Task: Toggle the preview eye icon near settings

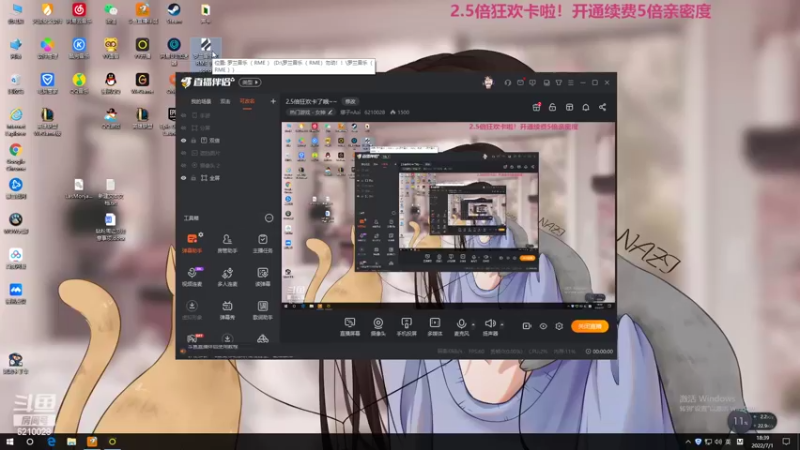Action: [543, 326]
